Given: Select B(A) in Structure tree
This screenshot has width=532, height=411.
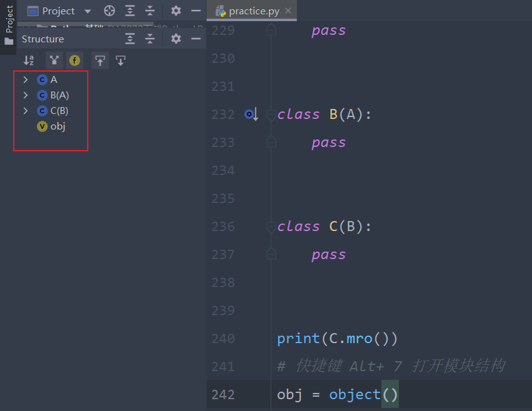Looking at the screenshot, I should pos(60,95).
